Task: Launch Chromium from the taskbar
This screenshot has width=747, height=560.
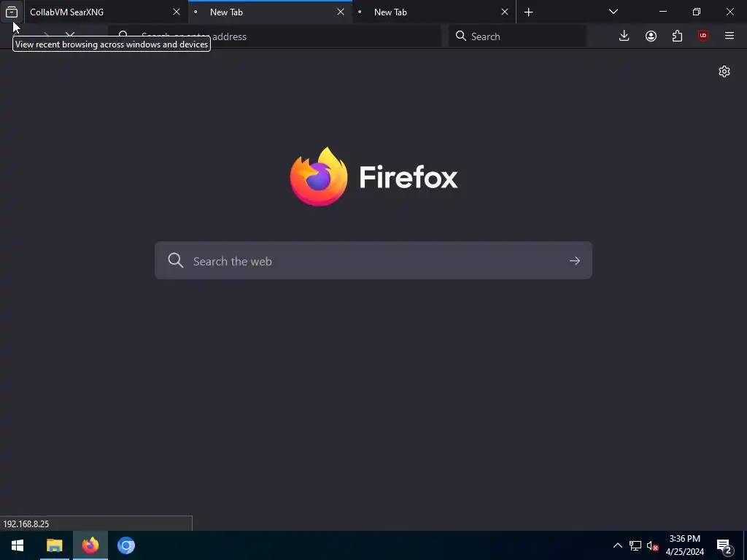Action: pos(126,545)
